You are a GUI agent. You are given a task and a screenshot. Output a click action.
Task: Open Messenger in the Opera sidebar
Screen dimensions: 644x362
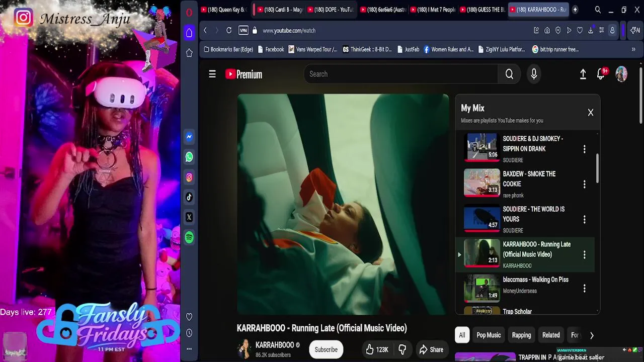click(x=189, y=137)
